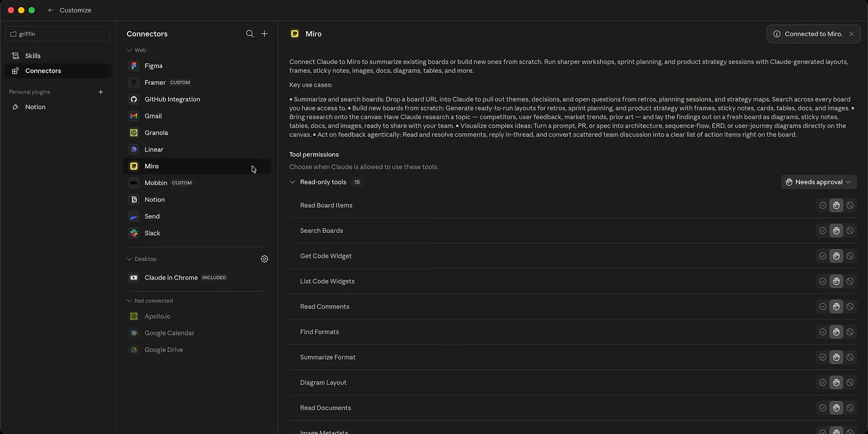Click the Diagram Layout tool name
Image resolution: width=868 pixels, height=434 pixels.
[323, 382]
